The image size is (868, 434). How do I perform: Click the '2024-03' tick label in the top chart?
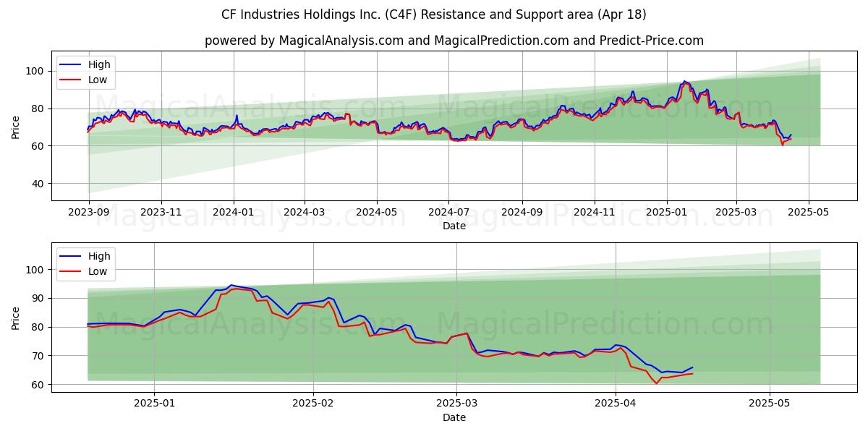(x=304, y=212)
